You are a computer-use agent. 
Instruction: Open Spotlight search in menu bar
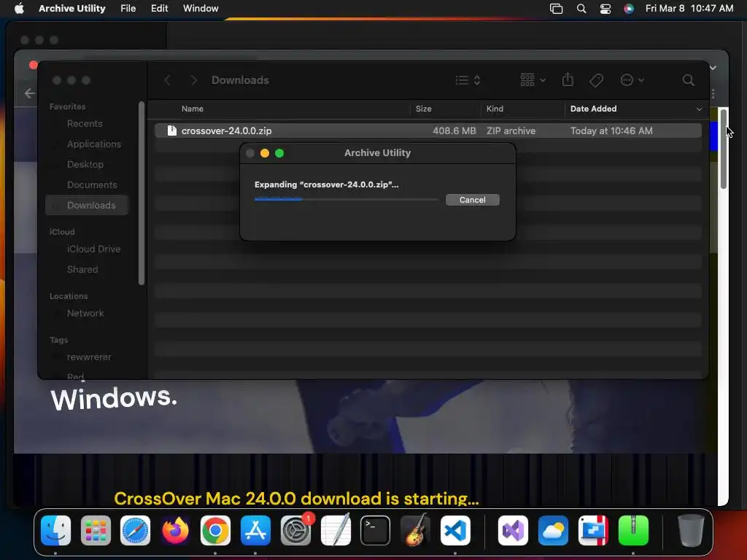pyautogui.click(x=581, y=9)
